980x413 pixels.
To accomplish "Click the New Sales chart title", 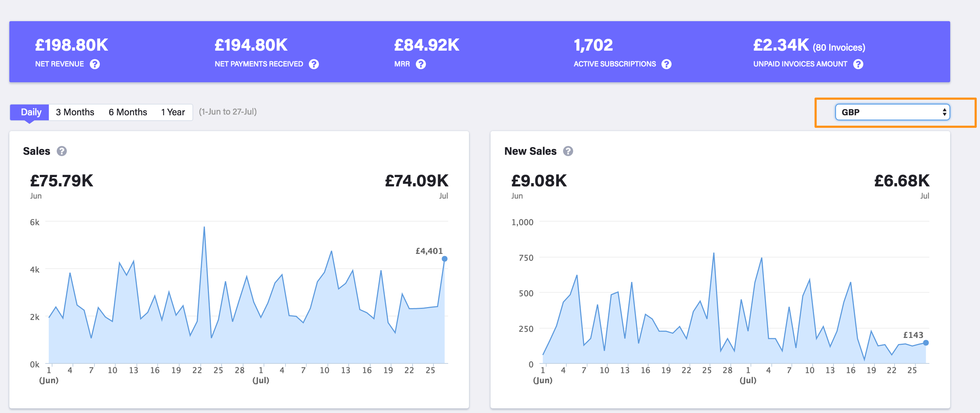I will pyautogui.click(x=530, y=151).
